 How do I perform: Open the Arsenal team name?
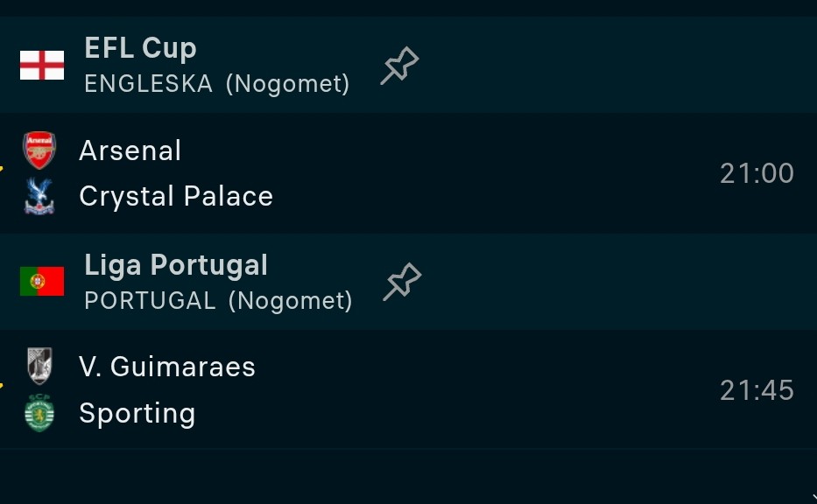tap(130, 150)
